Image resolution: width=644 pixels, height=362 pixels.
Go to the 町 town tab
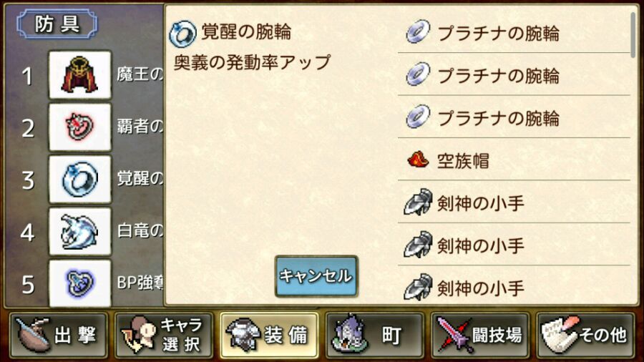374,336
